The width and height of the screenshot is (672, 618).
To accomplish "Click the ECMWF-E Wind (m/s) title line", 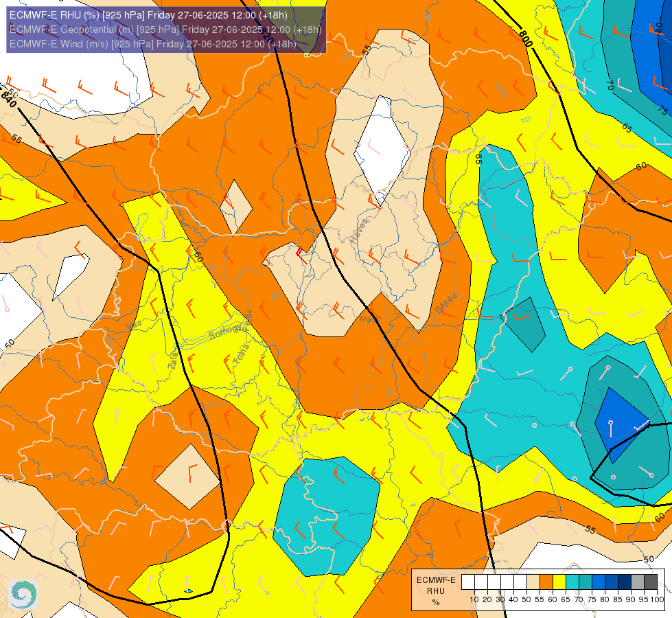I will tap(152, 44).
